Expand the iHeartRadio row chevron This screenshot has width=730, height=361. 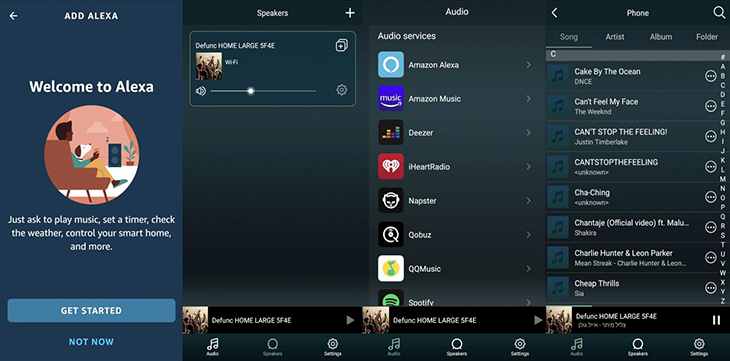528,167
